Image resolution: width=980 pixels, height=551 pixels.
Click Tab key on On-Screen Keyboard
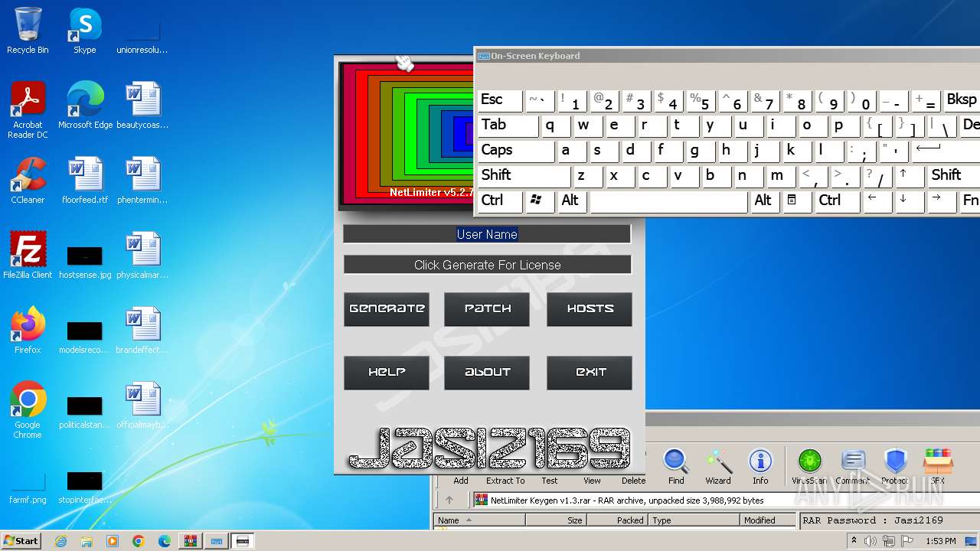tap(508, 126)
